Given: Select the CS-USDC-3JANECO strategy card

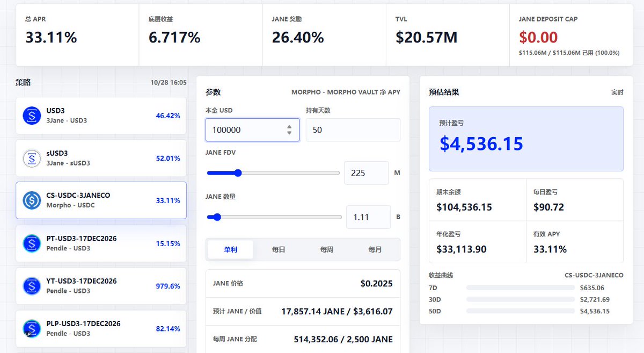Looking at the screenshot, I should tap(101, 200).
